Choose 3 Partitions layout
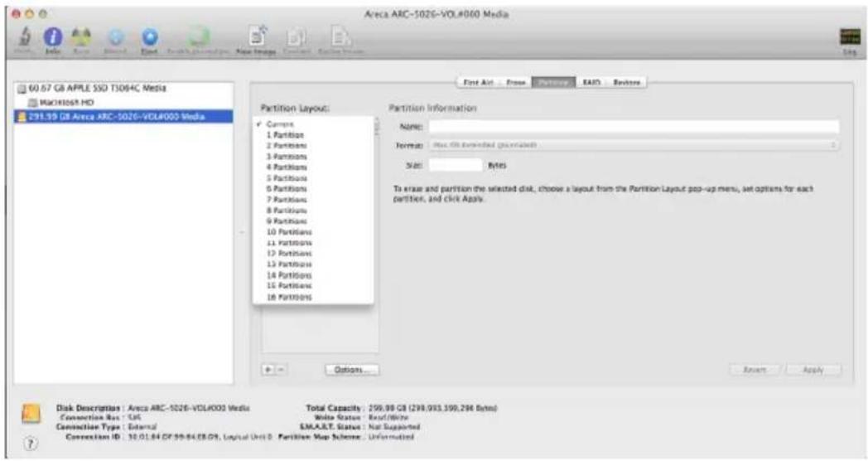The width and height of the screenshot is (868, 461). [313, 156]
